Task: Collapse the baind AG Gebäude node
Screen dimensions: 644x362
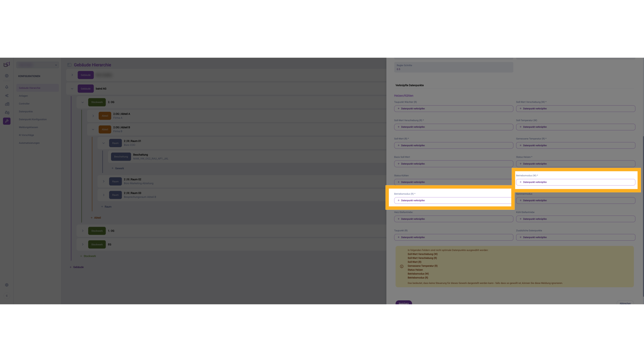Action: click(x=72, y=89)
